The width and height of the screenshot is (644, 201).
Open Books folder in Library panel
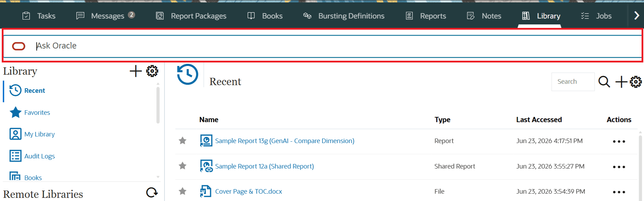tap(33, 178)
